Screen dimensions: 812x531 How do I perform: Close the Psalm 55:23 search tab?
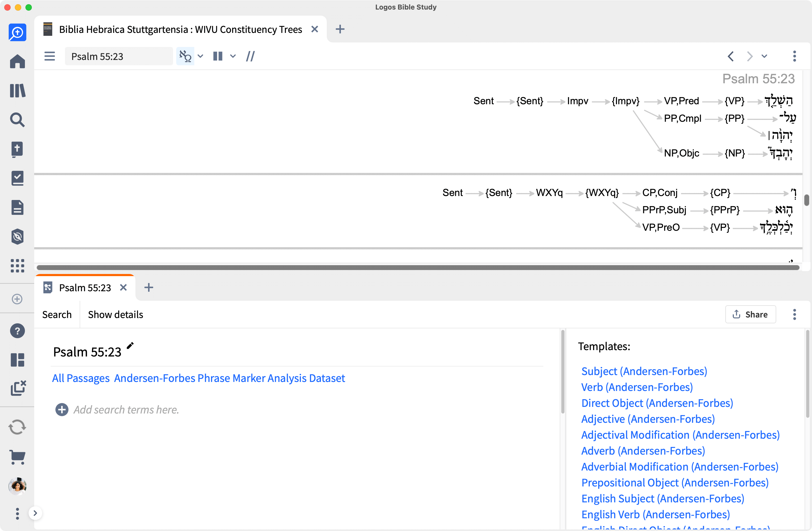[x=123, y=288]
